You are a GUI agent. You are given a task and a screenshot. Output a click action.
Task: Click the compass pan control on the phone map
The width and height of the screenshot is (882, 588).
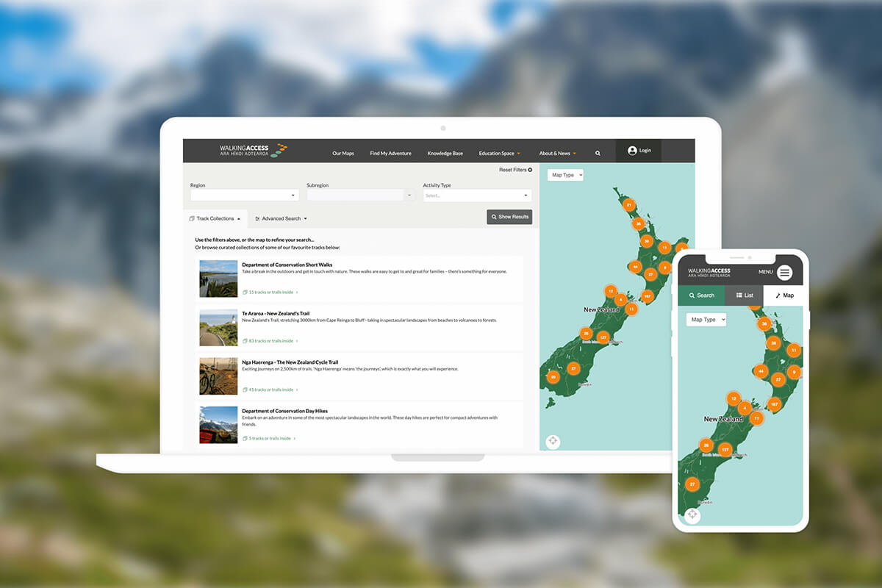tap(692, 515)
